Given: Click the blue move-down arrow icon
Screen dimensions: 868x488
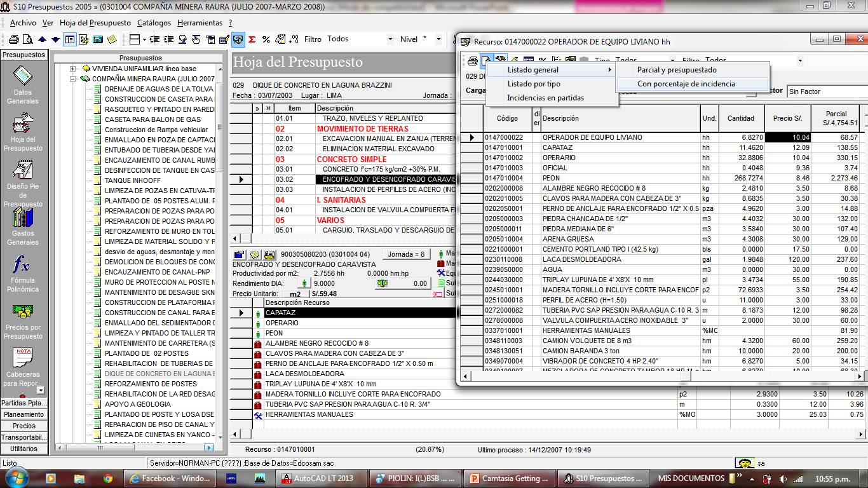Looking at the screenshot, I should pyautogui.click(x=56, y=39).
